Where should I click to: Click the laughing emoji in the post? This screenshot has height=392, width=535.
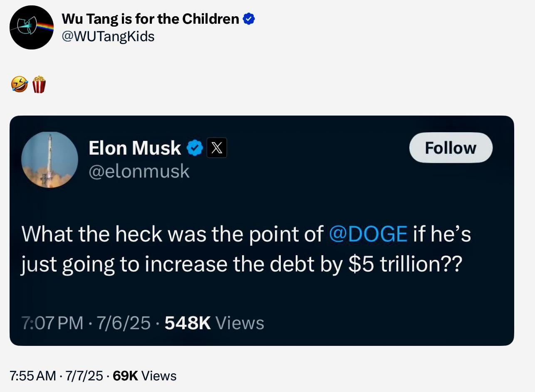[20, 85]
